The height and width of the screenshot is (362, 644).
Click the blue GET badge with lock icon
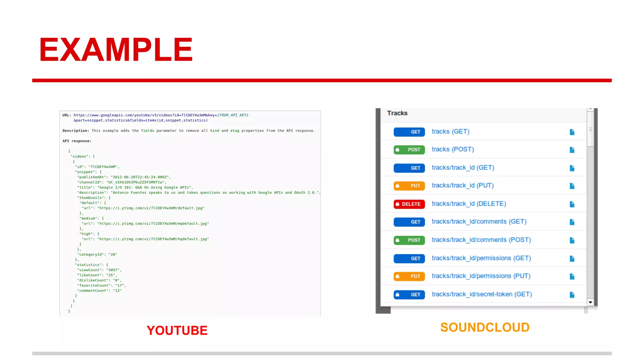(409, 295)
